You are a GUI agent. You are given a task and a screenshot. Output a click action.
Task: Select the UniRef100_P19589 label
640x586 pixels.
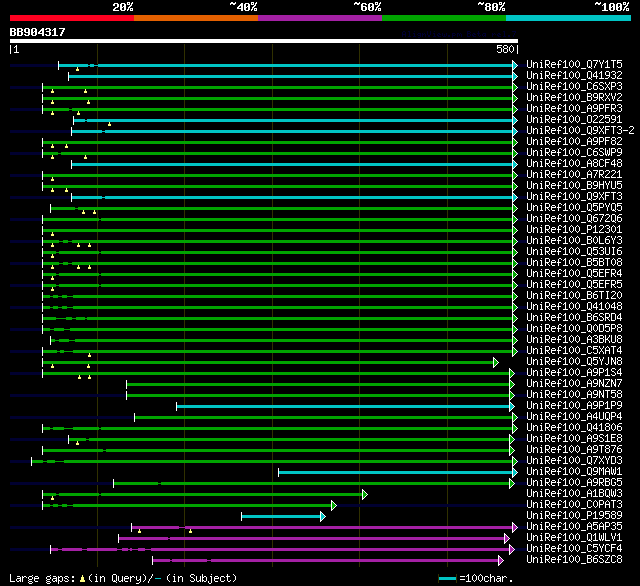point(574,516)
